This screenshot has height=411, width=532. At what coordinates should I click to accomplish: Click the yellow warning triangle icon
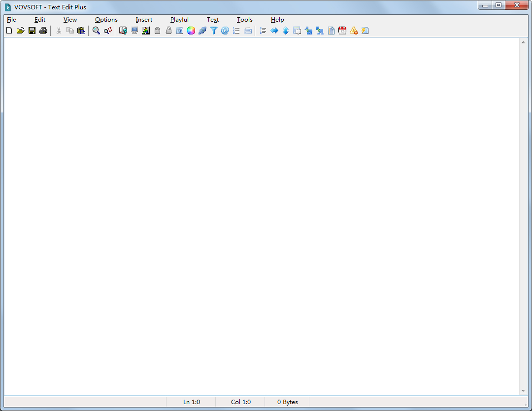click(354, 31)
